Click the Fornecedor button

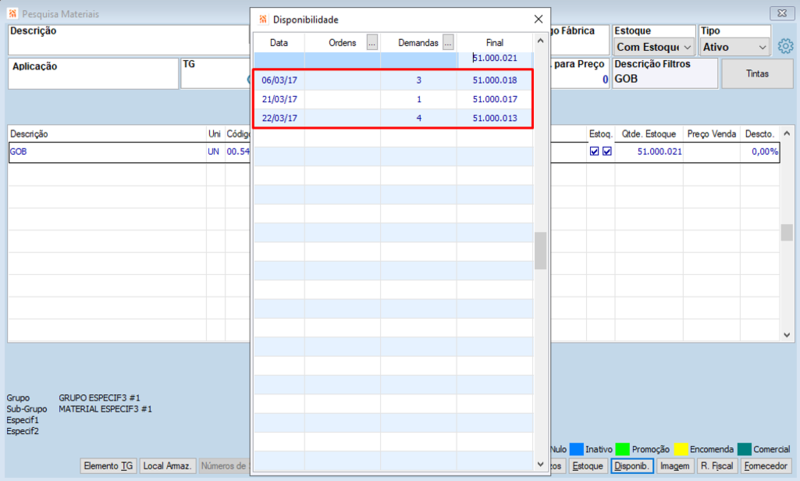tap(766, 466)
